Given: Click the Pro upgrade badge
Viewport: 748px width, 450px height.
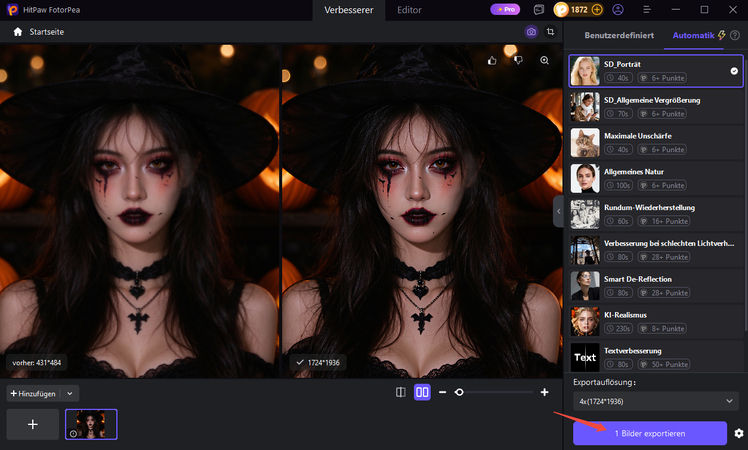Looking at the screenshot, I should (505, 10).
